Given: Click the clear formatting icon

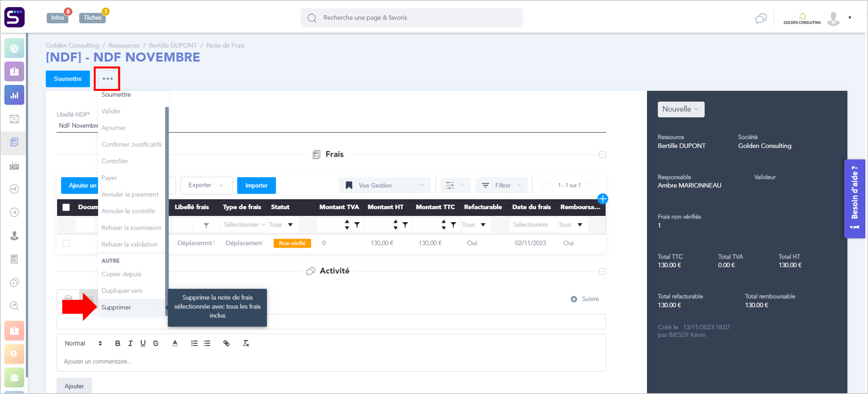Looking at the screenshot, I should click(246, 343).
